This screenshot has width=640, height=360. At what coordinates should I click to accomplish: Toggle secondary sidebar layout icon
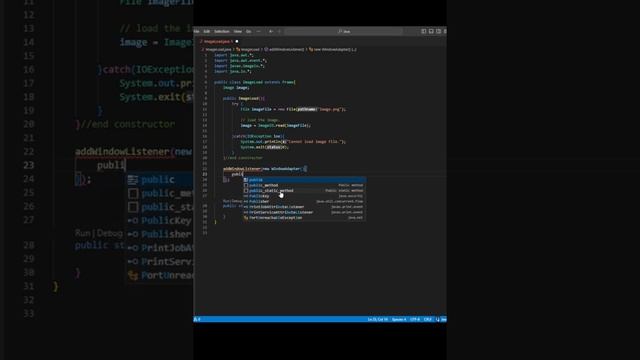[x=438, y=31]
